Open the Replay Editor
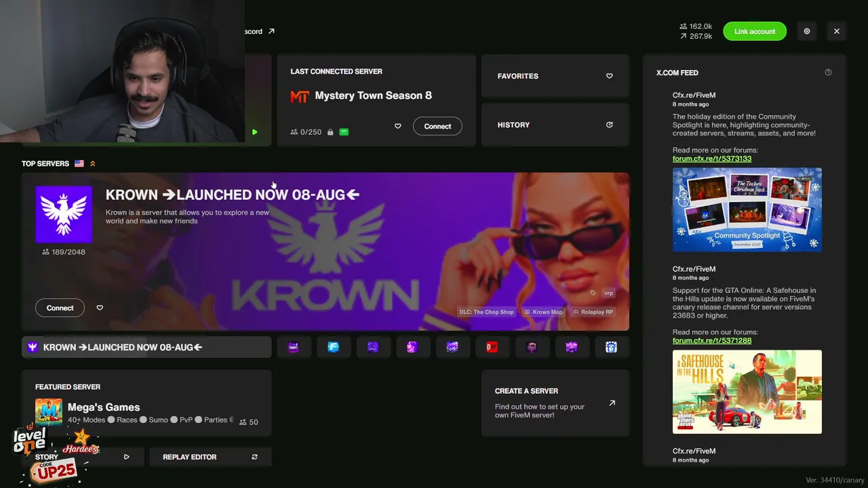Image resolution: width=868 pixels, height=488 pixels. pos(210,457)
